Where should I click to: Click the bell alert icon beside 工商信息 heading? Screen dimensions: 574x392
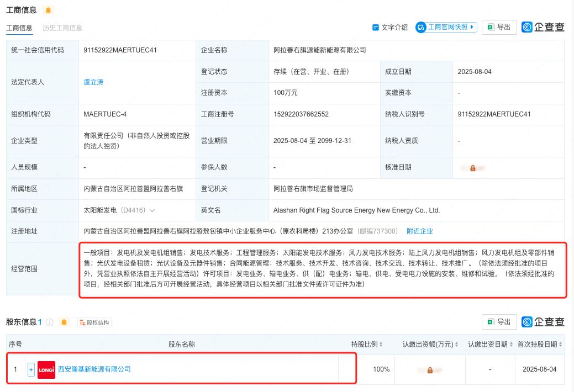48,10
